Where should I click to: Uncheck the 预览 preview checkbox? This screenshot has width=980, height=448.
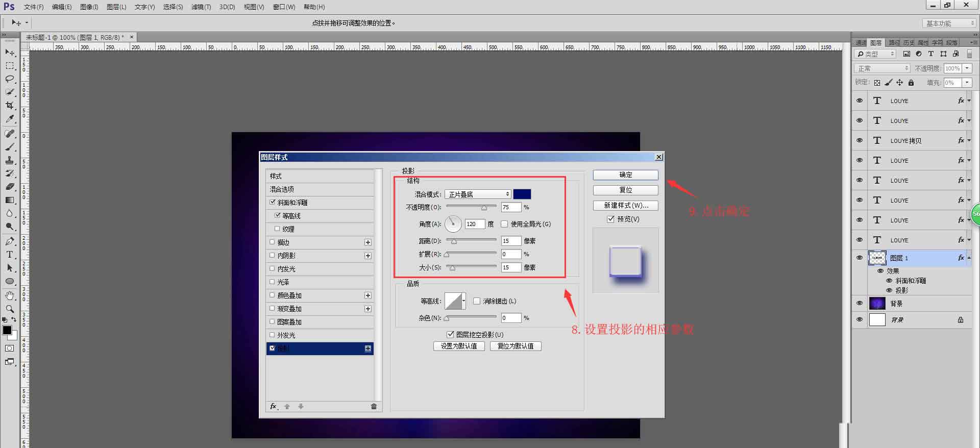tap(610, 219)
